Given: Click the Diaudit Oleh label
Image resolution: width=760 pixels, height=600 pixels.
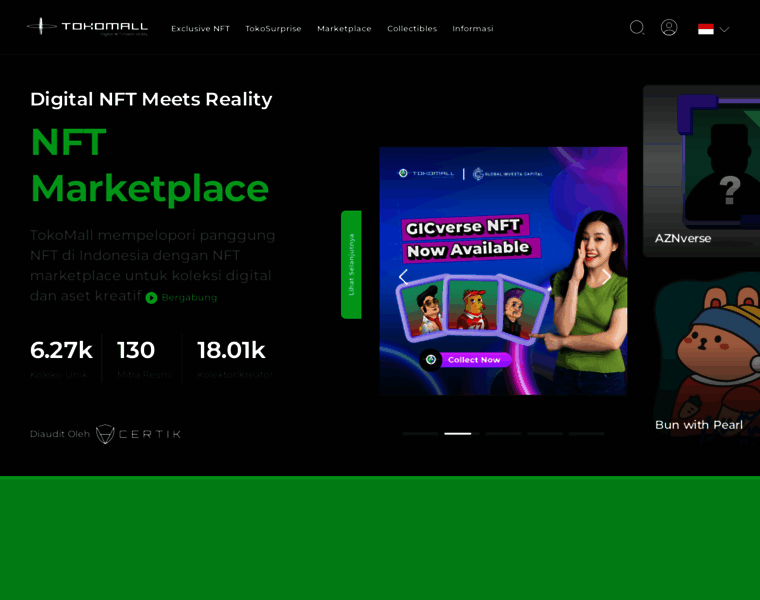Looking at the screenshot, I should tap(60, 434).
